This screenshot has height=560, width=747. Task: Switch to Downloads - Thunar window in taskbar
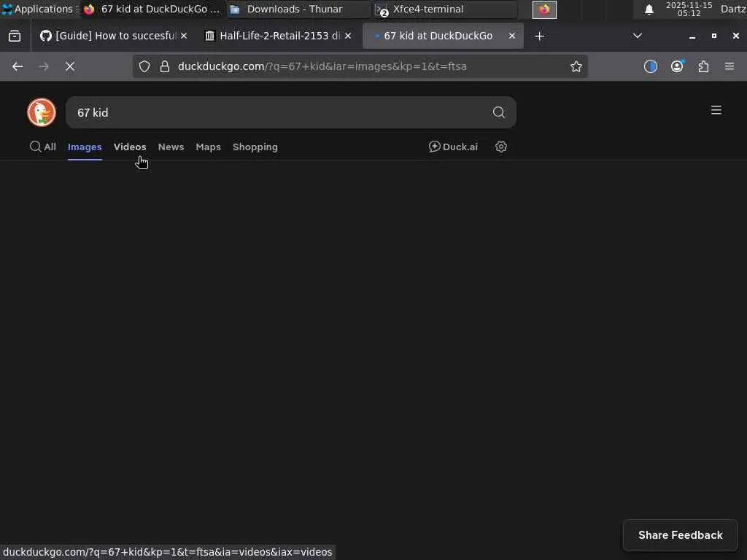point(298,9)
